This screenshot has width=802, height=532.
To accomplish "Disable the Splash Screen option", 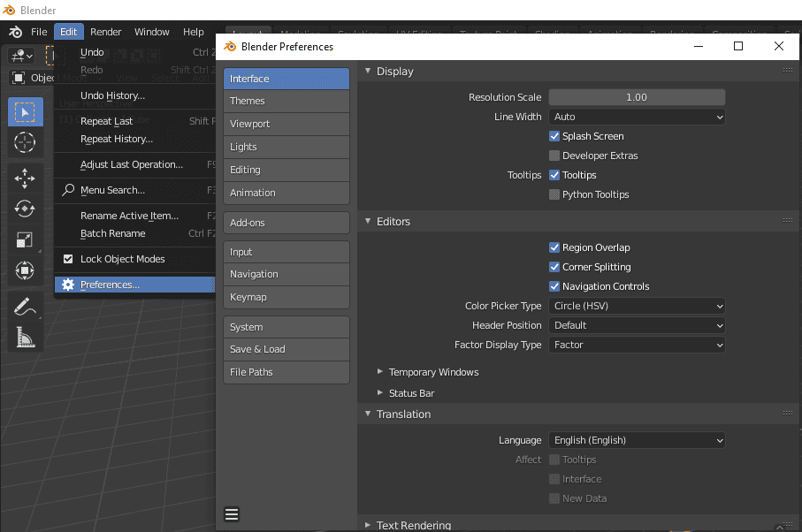I will coord(554,136).
